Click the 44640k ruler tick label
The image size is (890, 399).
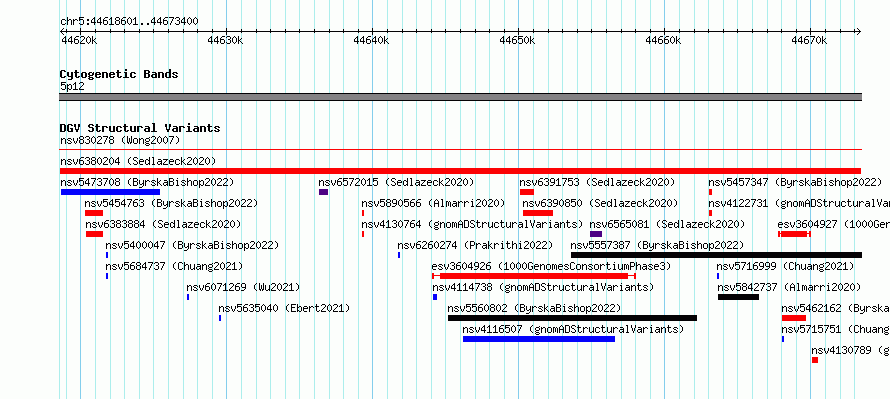pos(371,40)
